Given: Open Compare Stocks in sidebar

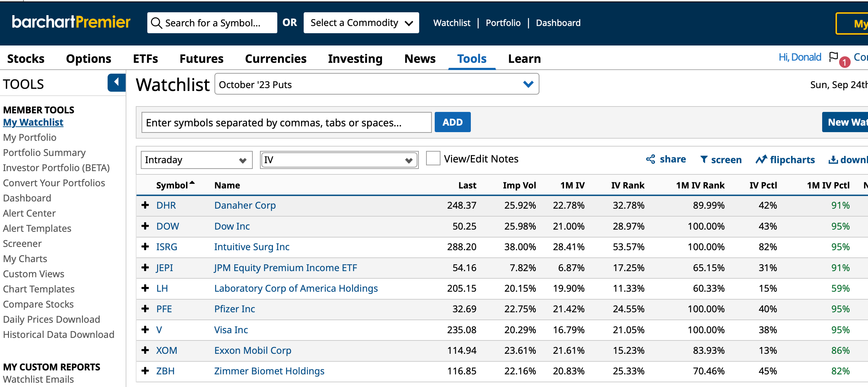Looking at the screenshot, I should click(x=38, y=304).
